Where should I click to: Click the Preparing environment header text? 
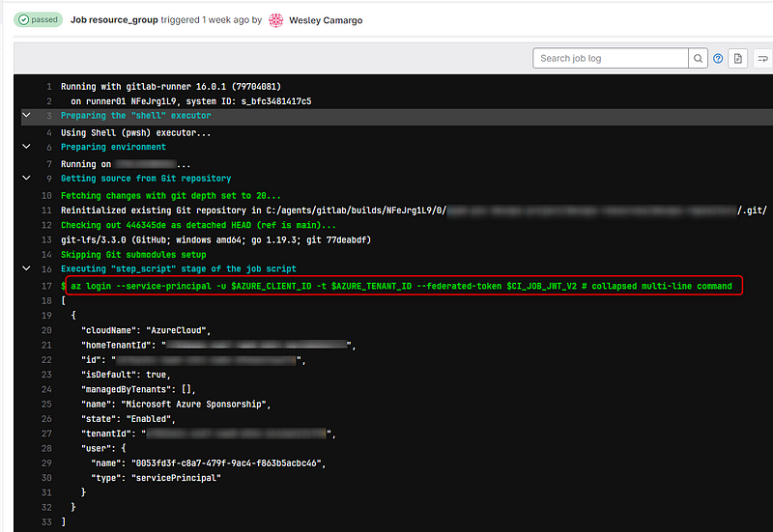113,147
